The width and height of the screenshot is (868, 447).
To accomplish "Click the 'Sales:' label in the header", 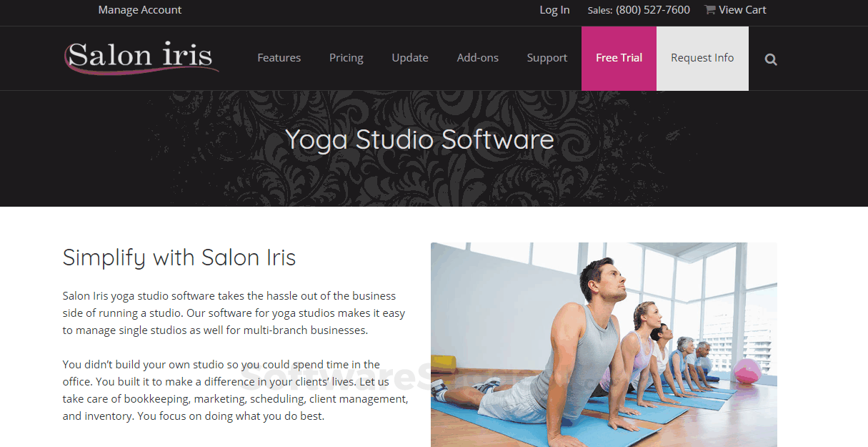I will click(x=600, y=11).
